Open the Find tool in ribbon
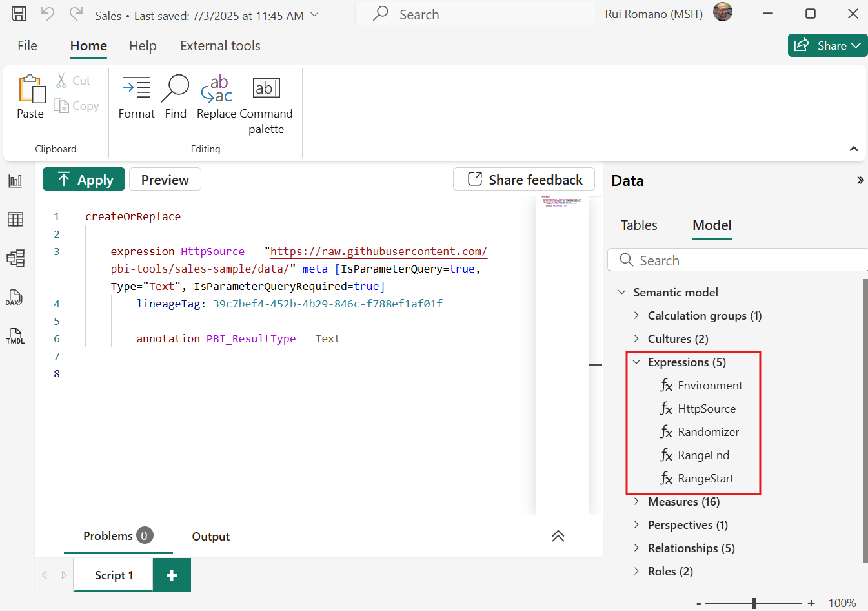 pyautogui.click(x=175, y=97)
